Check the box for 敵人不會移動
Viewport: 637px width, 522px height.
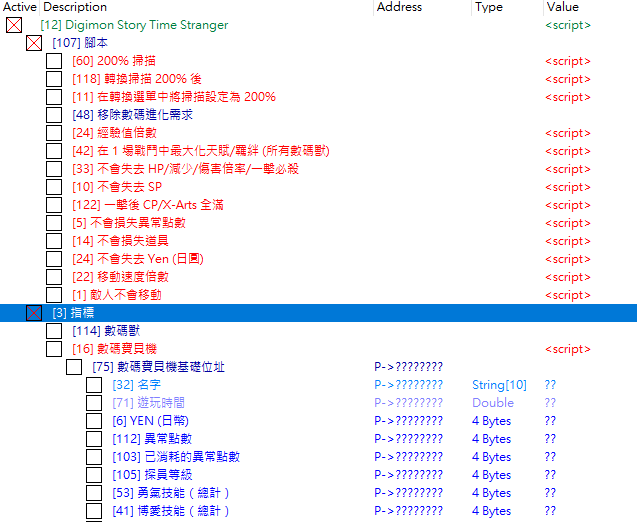(x=54, y=295)
